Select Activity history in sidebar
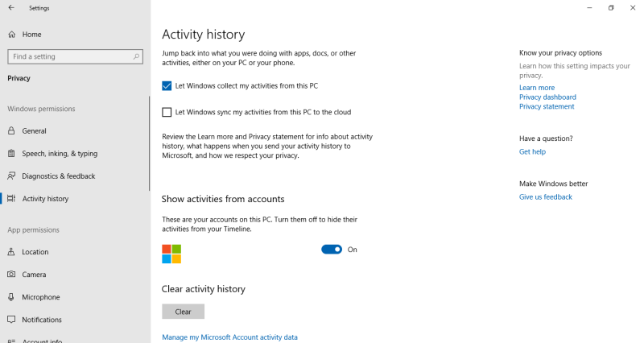Screen dimensions: 644x343 point(45,199)
